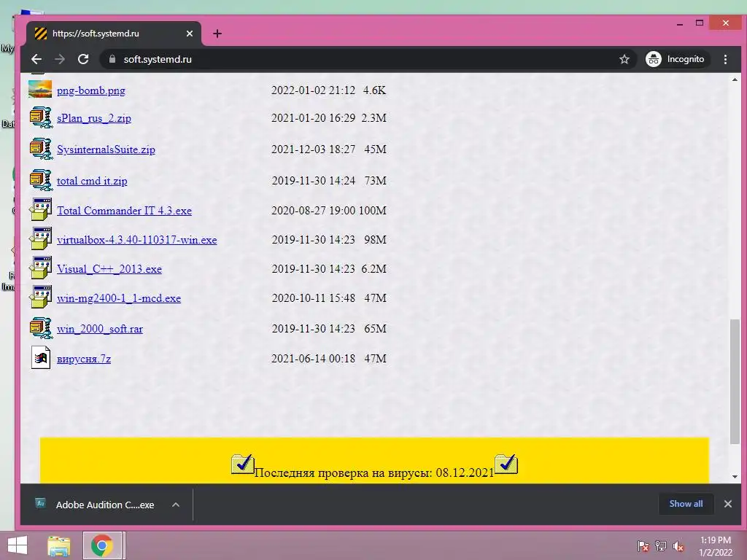Click the installer icon beside Visual_C++_2013.exe
Image resolution: width=747 pixels, height=560 pixels.
click(x=41, y=268)
